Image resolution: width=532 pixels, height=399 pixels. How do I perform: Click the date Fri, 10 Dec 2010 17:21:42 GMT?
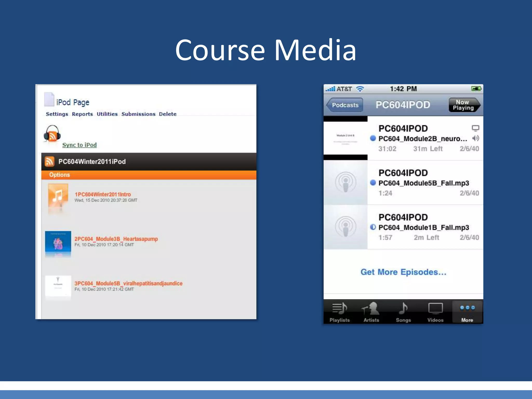tap(104, 289)
